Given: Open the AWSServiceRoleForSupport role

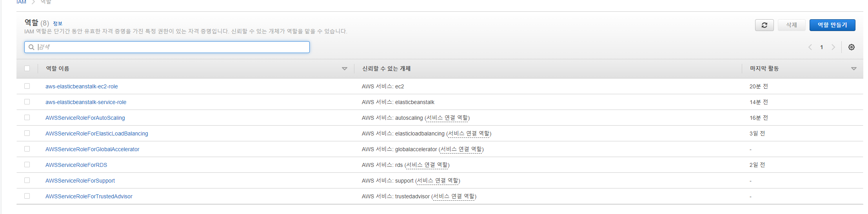Looking at the screenshot, I should tap(80, 181).
